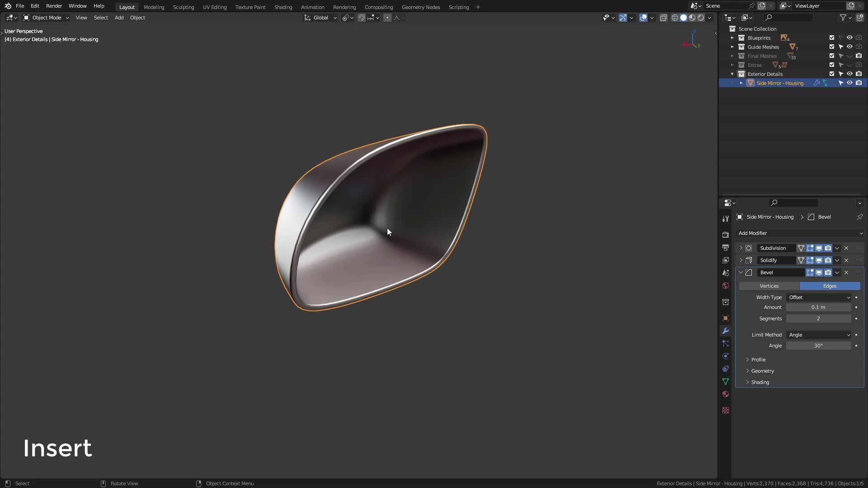
Task: Switch to the Shading workspace tab
Action: [283, 7]
